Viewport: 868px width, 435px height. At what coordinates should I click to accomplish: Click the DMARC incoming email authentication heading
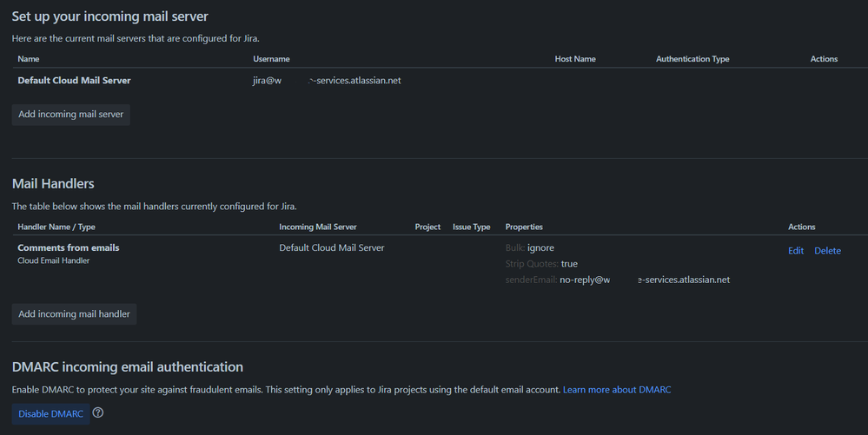128,367
